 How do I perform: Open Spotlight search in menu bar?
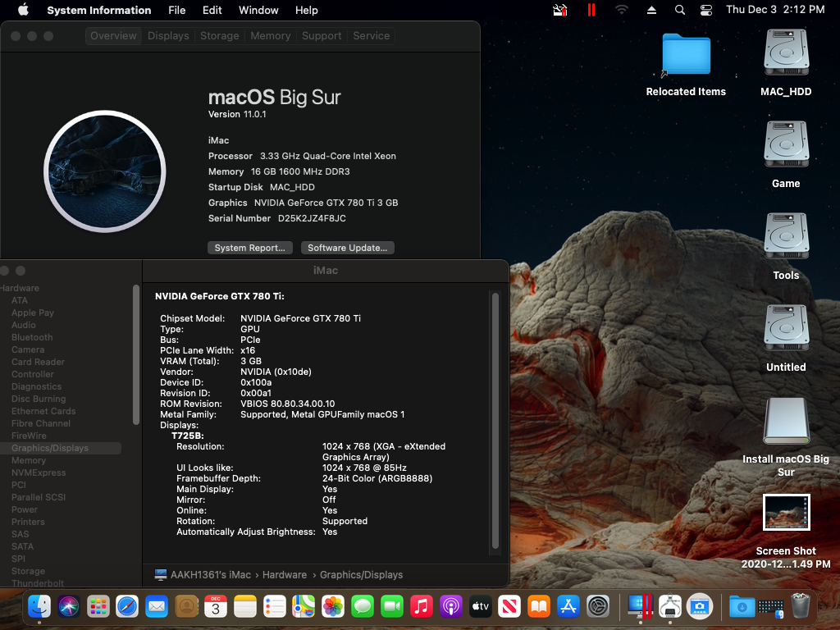click(x=679, y=10)
